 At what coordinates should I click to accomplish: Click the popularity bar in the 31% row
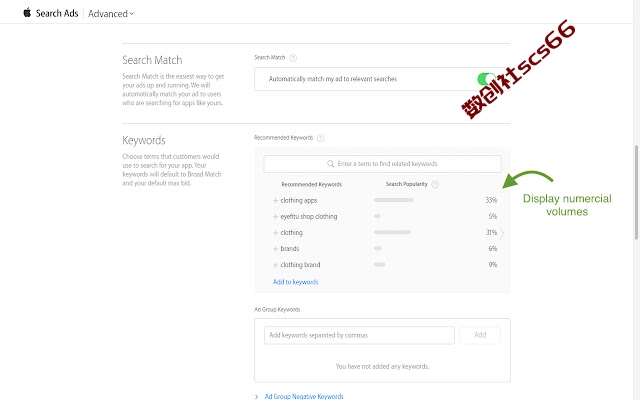393,232
